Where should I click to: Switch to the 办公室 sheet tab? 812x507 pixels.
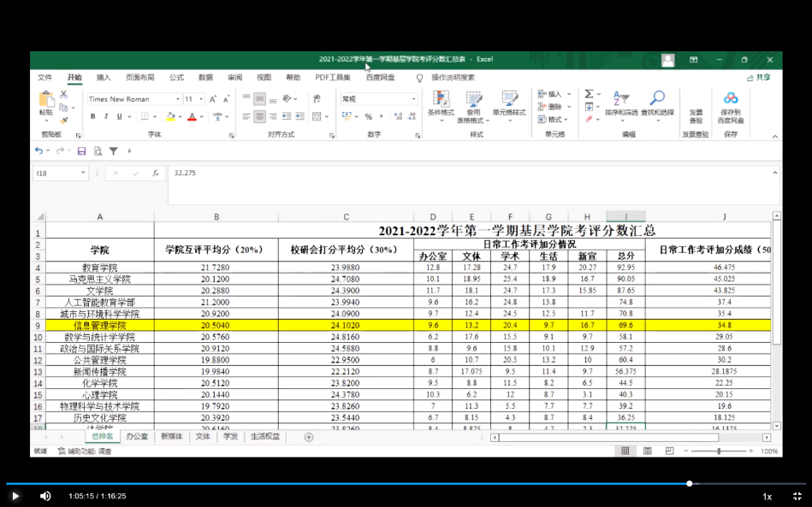coord(137,437)
